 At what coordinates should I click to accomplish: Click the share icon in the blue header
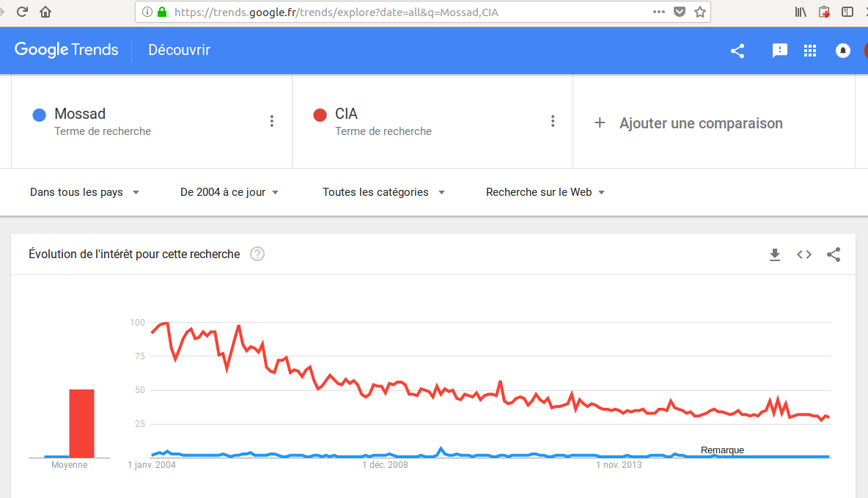pos(738,51)
